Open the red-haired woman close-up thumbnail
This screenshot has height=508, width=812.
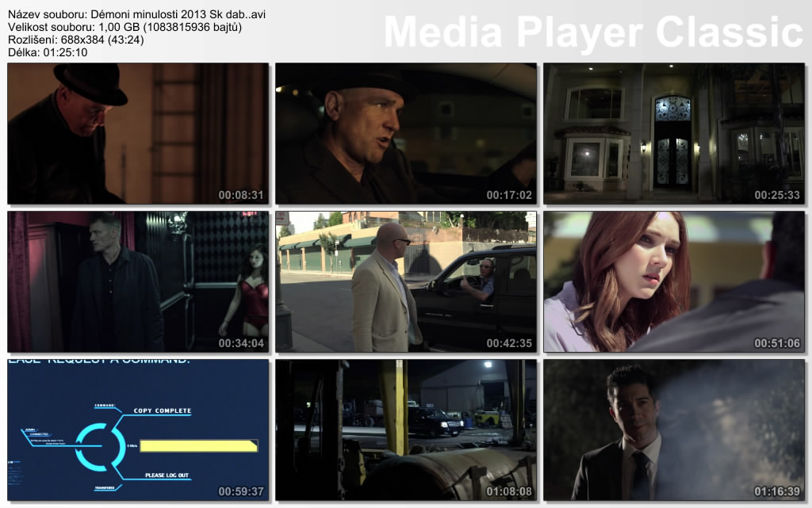point(673,281)
